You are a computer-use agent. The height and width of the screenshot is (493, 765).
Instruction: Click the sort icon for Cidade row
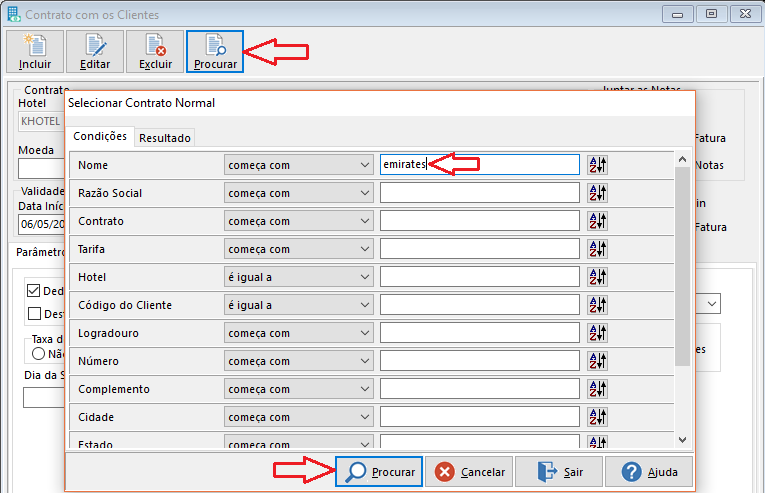click(x=597, y=417)
